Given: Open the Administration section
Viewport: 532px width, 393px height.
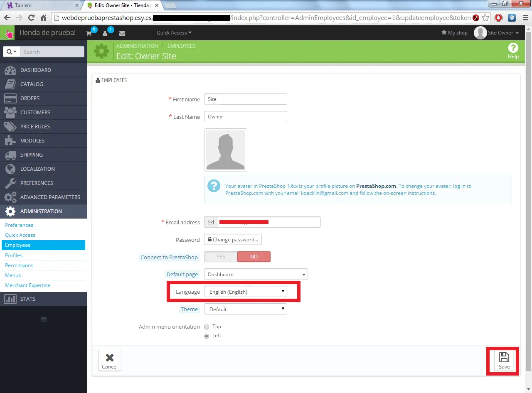Looking at the screenshot, I should (44, 211).
